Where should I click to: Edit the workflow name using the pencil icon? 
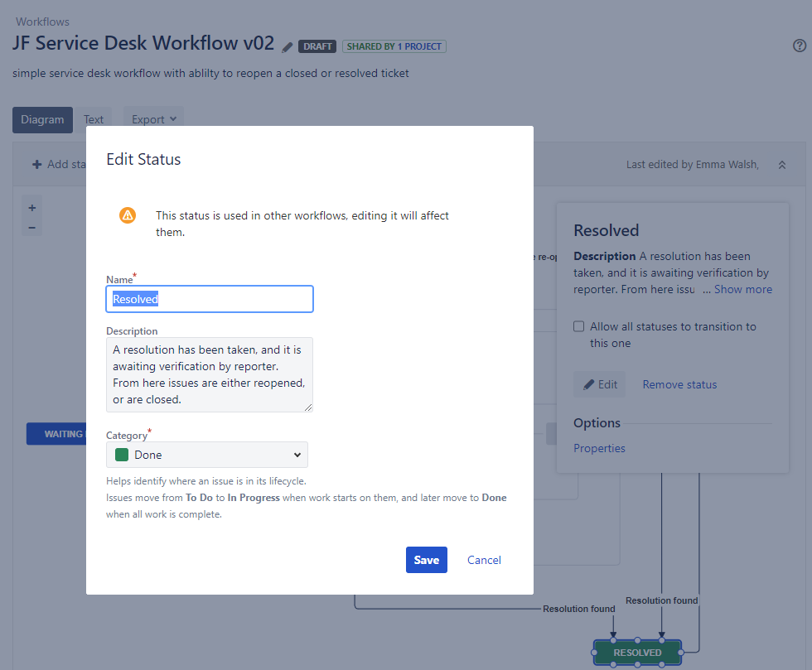(x=286, y=47)
